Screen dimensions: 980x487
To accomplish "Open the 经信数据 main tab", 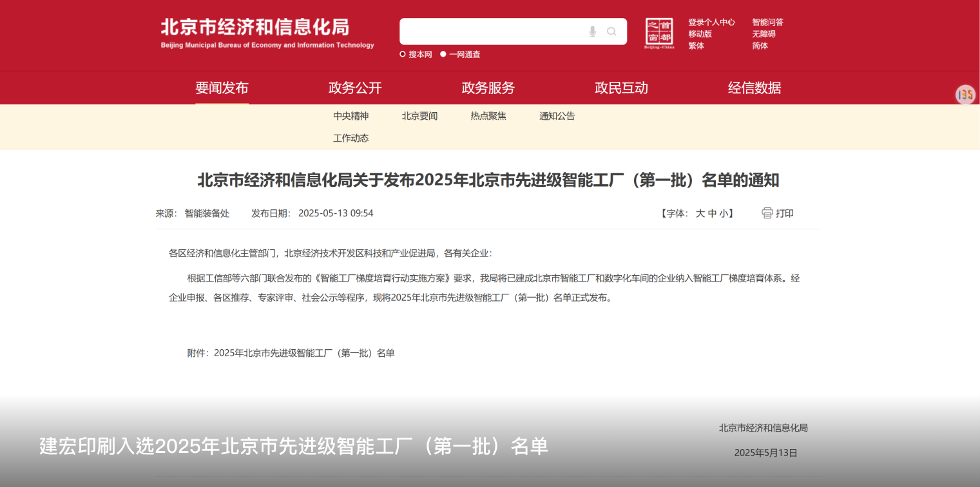I will click(754, 88).
